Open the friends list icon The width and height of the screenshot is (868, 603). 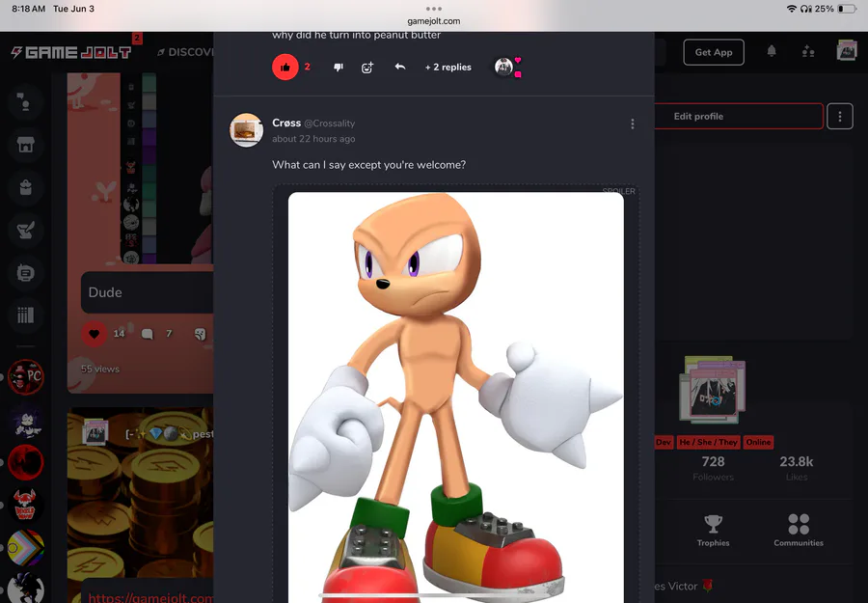pos(808,52)
